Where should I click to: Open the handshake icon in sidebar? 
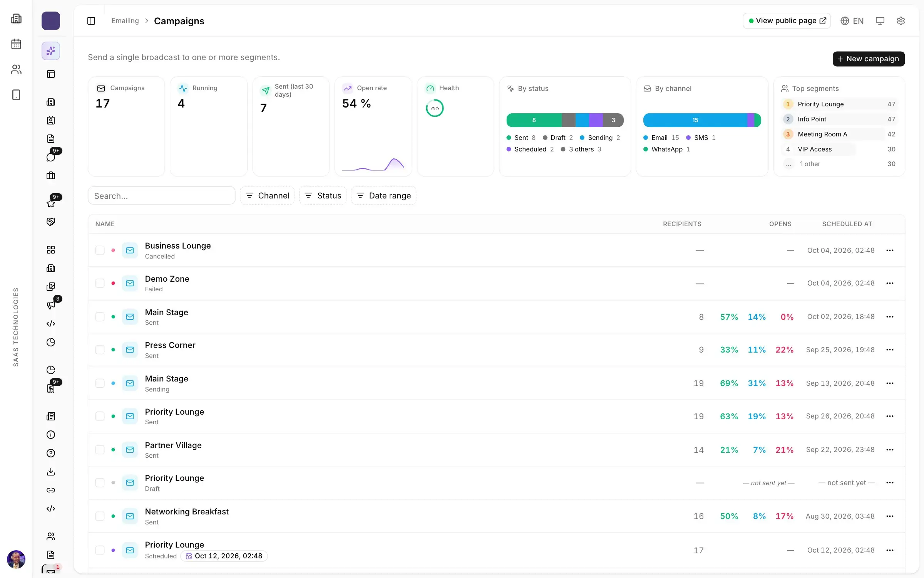tap(51, 222)
